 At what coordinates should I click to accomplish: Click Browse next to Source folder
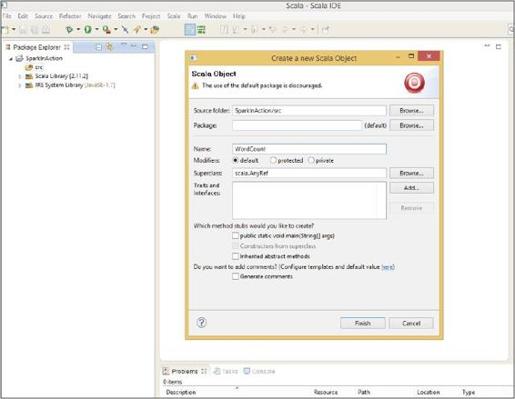click(x=411, y=110)
